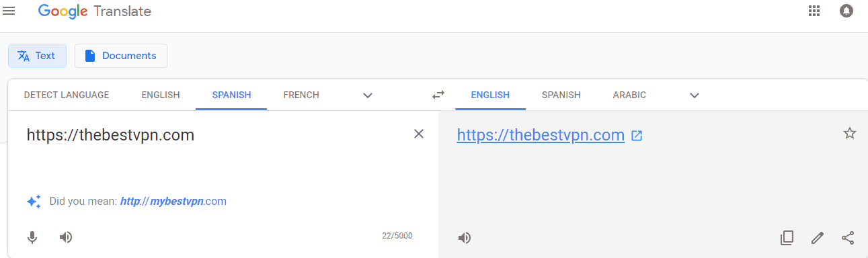This screenshot has width=868, height=258.
Task: Open the hamburger main menu
Action: (9, 11)
